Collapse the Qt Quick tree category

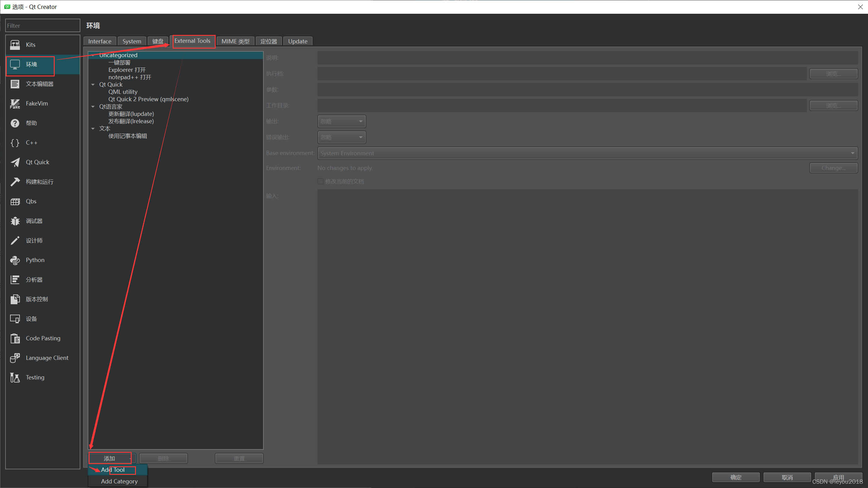[x=93, y=85]
